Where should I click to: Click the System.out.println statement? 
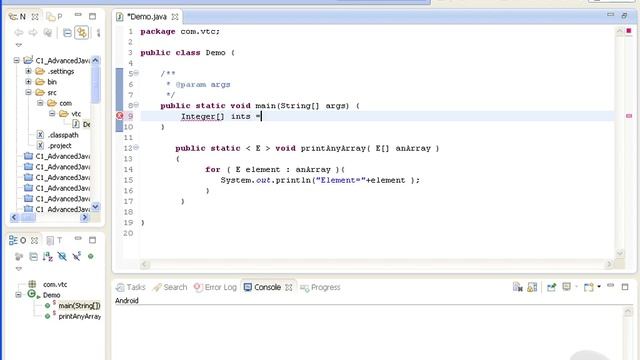point(320,180)
